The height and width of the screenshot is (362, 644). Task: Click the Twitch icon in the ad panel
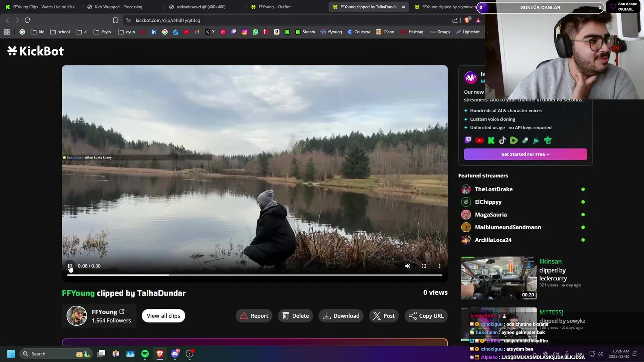tap(468, 141)
